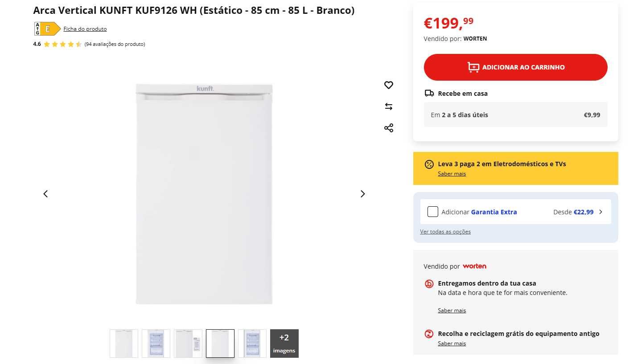Click the star rating for reviews

[62, 44]
